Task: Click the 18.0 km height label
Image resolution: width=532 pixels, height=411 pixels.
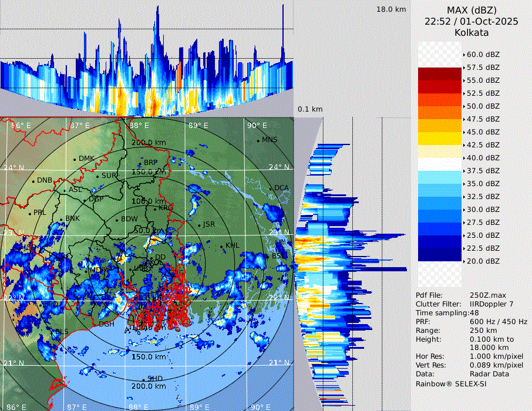Action: point(391,9)
